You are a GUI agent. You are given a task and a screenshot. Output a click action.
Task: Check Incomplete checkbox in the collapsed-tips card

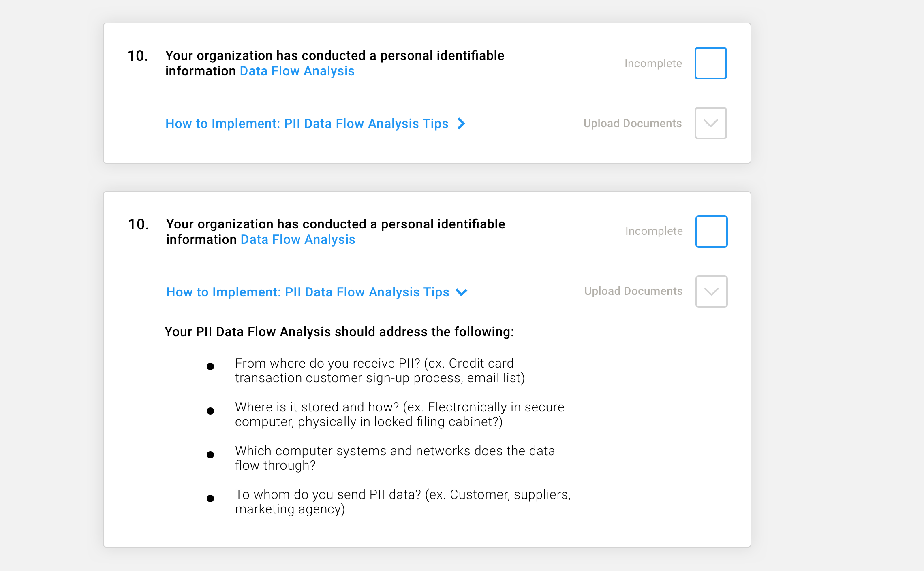(x=710, y=63)
